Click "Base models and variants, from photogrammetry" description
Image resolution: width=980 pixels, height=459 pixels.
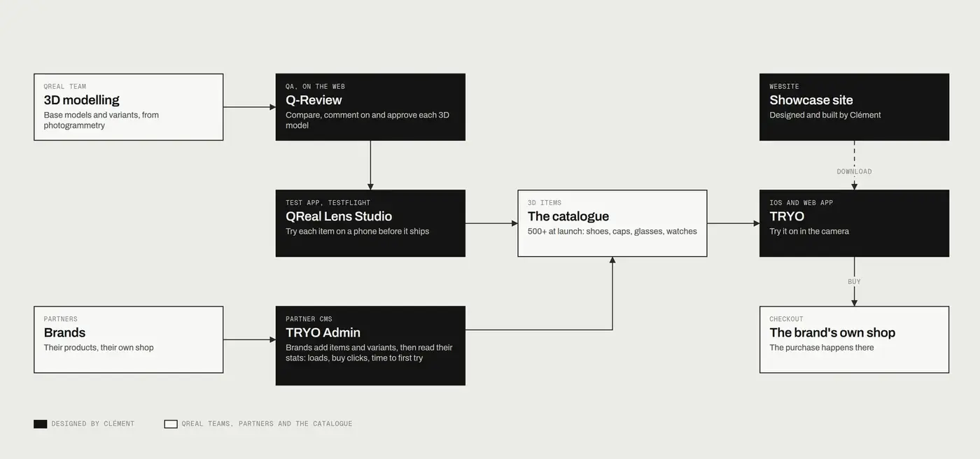101,120
